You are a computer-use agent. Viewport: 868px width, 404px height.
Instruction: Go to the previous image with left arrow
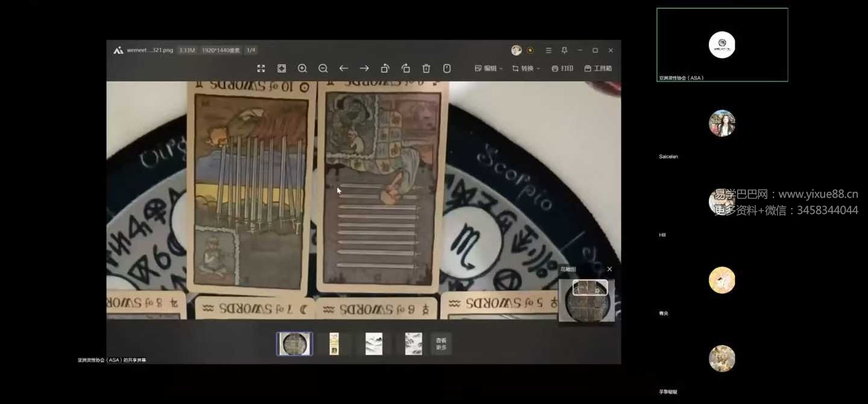[344, 69]
